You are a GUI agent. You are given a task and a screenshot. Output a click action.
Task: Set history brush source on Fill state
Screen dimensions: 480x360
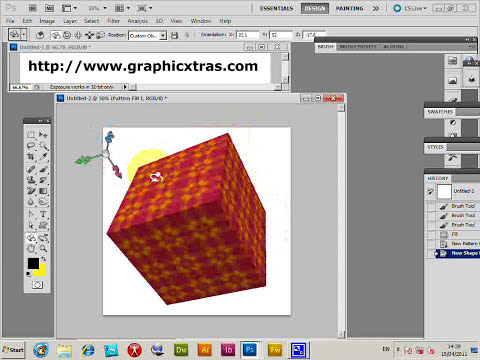click(431, 234)
